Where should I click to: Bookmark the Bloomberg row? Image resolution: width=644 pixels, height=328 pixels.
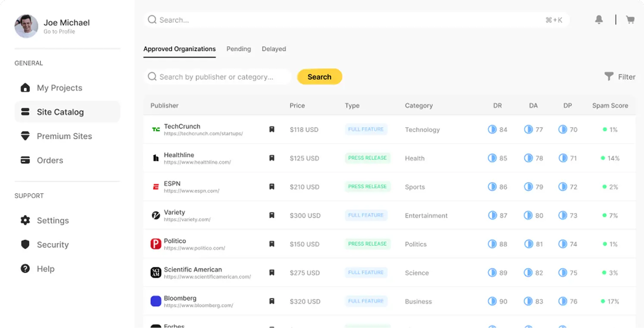[272, 301]
